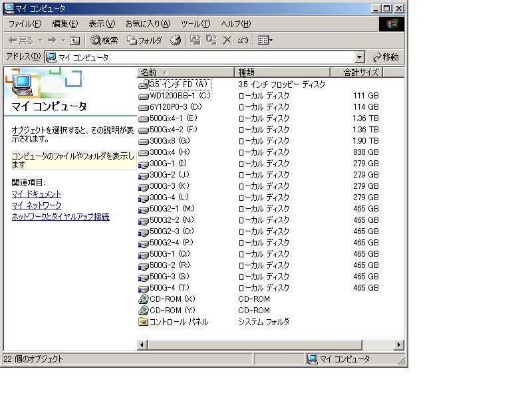Select the 300G-4 (L:) drive icon
The image size is (532, 399).
coord(144,198)
